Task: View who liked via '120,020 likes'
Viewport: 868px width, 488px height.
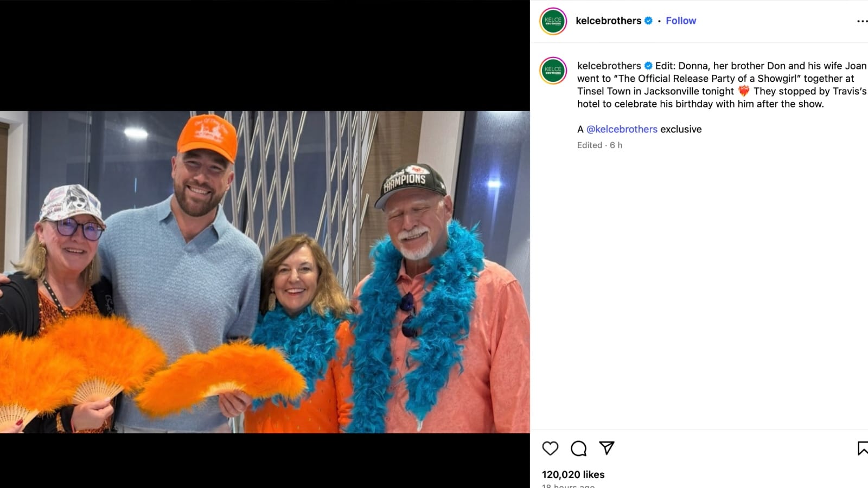Action: (573, 474)
